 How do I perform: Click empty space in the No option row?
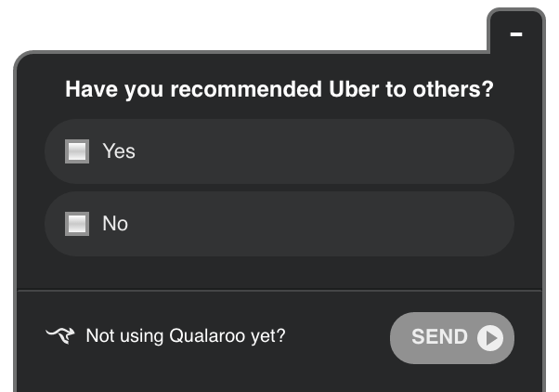[x=321, y=224]
